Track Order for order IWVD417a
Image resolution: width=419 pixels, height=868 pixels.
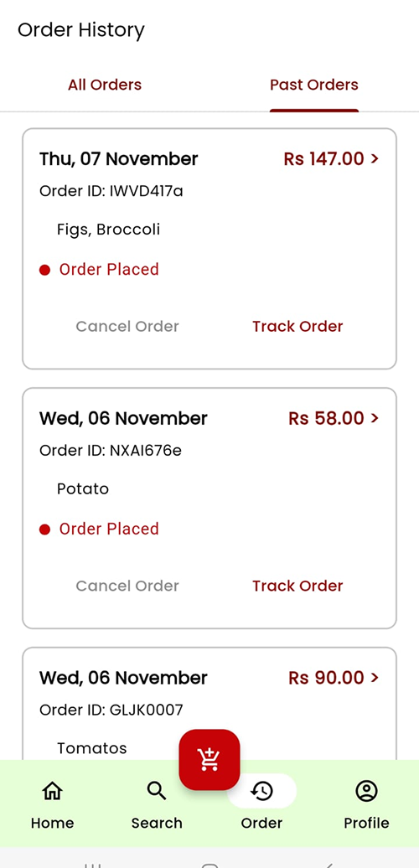[x=297, y=326]
